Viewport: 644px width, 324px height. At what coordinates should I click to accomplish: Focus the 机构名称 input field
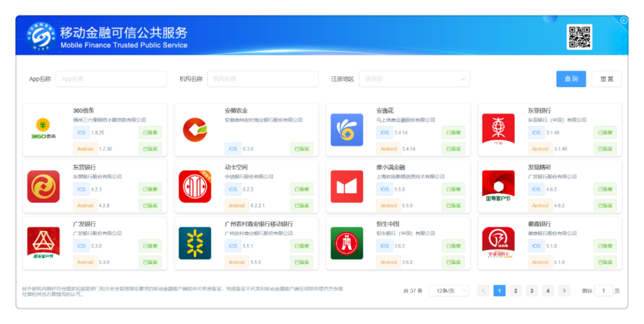click(263, 79)
